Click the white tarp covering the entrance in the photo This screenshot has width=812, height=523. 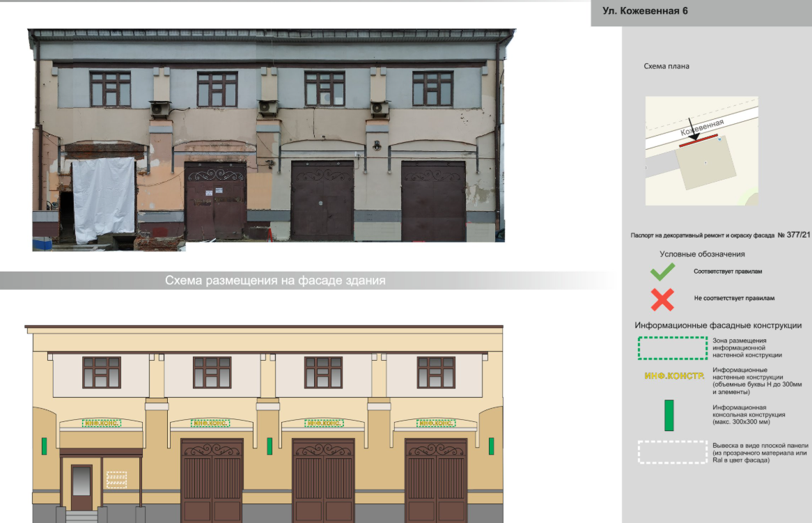pos(104,199)
